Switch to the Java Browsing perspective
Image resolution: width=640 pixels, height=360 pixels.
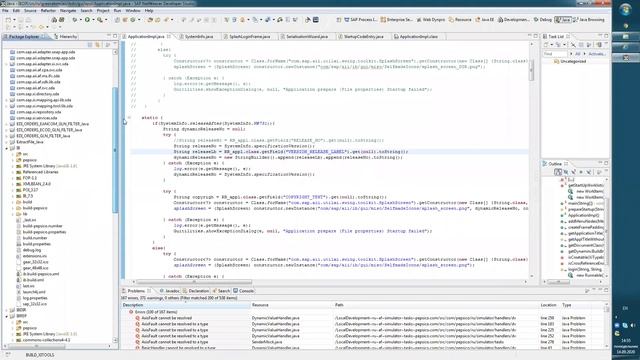[x=589, y=20]
